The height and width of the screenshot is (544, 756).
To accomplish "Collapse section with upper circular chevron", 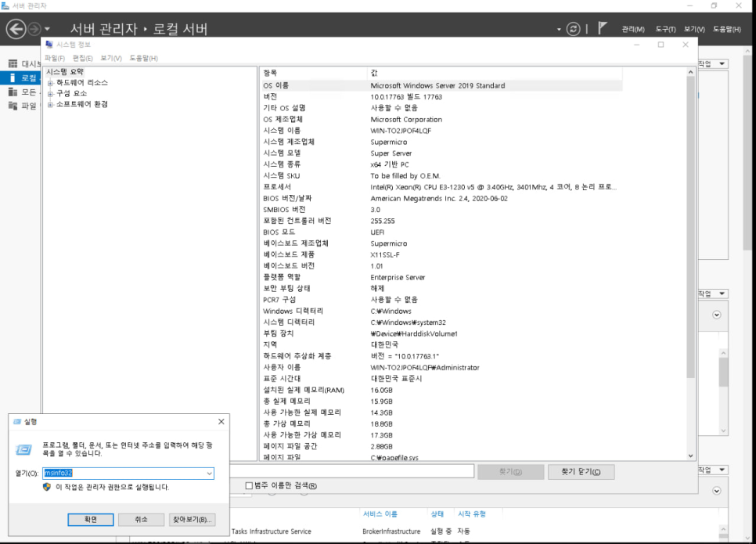I will click(717, 315).
